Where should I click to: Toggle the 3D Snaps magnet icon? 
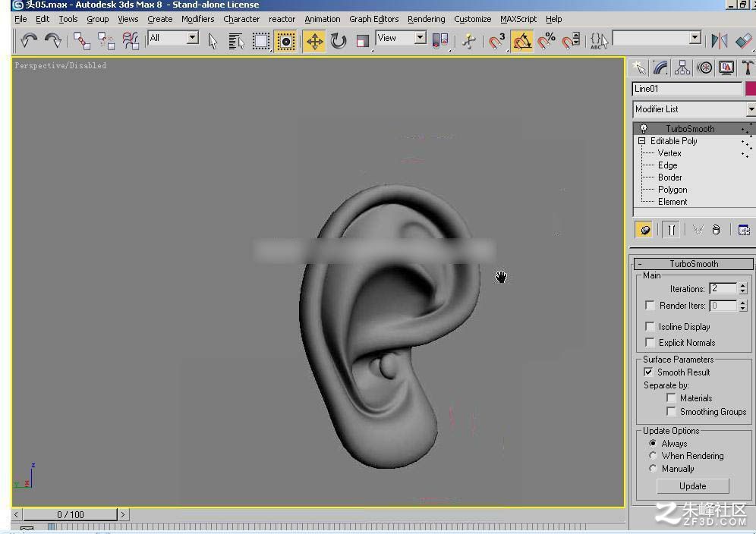pyautogui.click(x=497, y=40)
